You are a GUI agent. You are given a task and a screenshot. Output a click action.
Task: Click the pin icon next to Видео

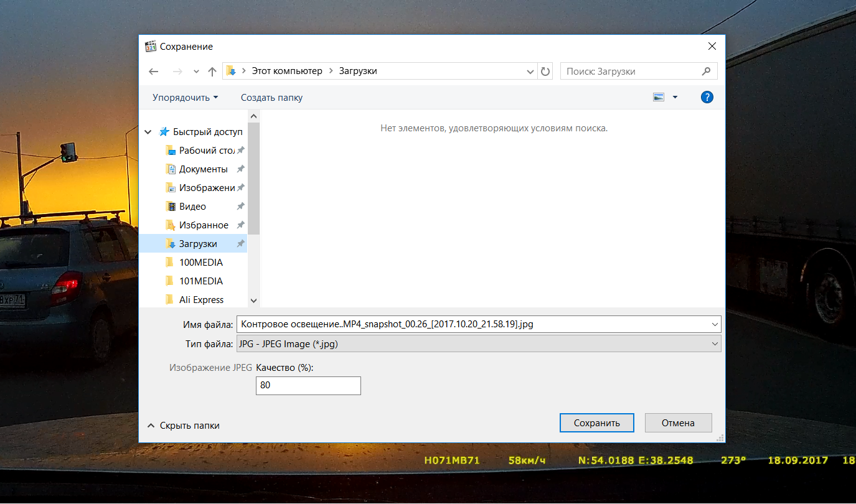click(x=240, y=207)
